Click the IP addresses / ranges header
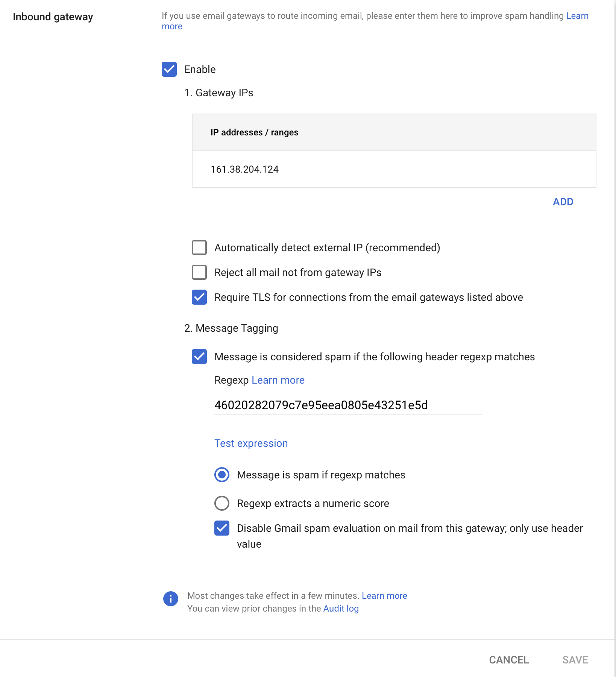 click(x=254, y=132)
